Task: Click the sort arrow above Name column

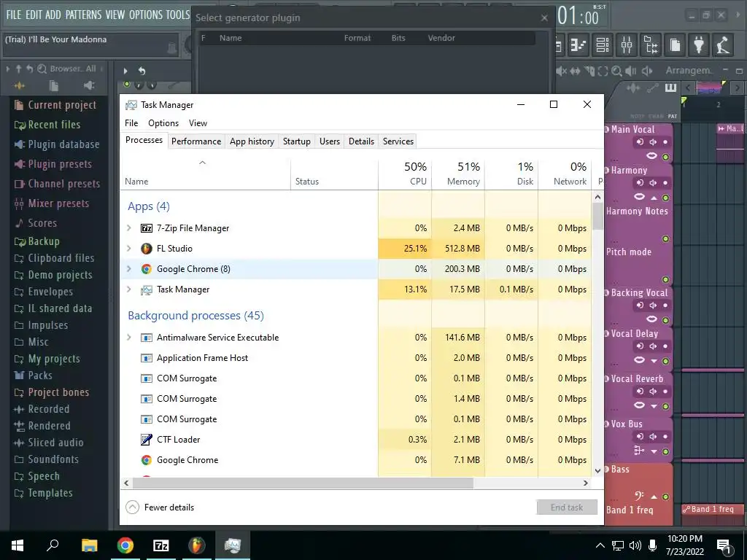Action: (x=203, y=163)
